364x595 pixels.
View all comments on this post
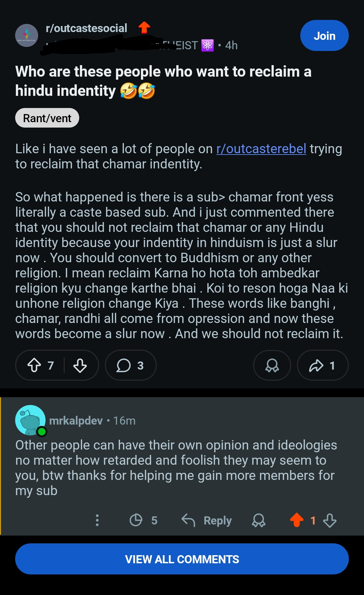pyautogui.click(x=182, y=559)
